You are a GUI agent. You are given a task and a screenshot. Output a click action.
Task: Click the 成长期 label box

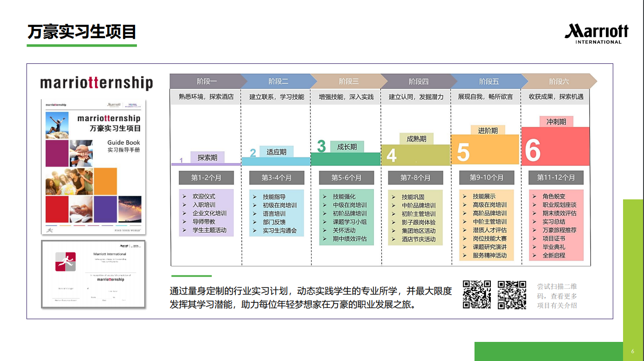tap(347, 147)
